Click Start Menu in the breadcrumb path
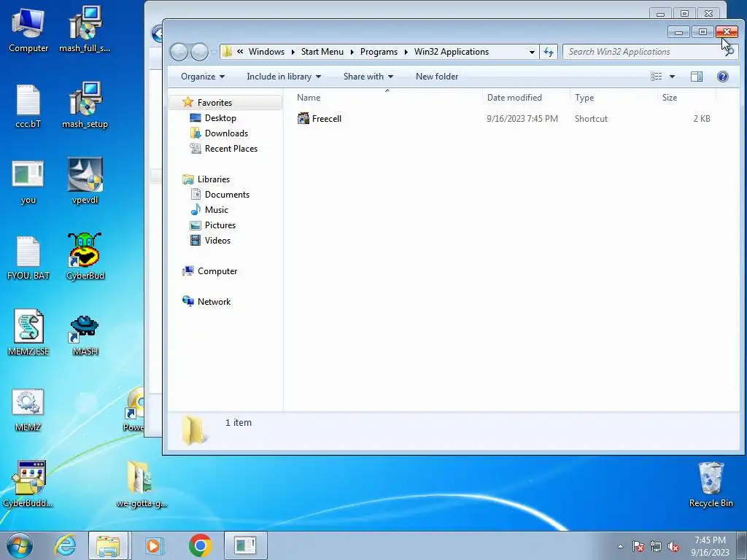 (322, 52)
